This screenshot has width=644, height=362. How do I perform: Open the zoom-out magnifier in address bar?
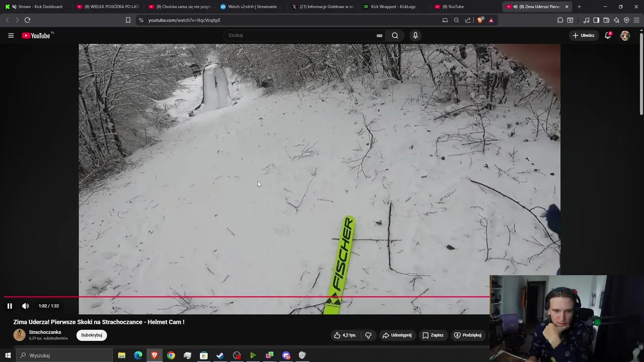456,20
